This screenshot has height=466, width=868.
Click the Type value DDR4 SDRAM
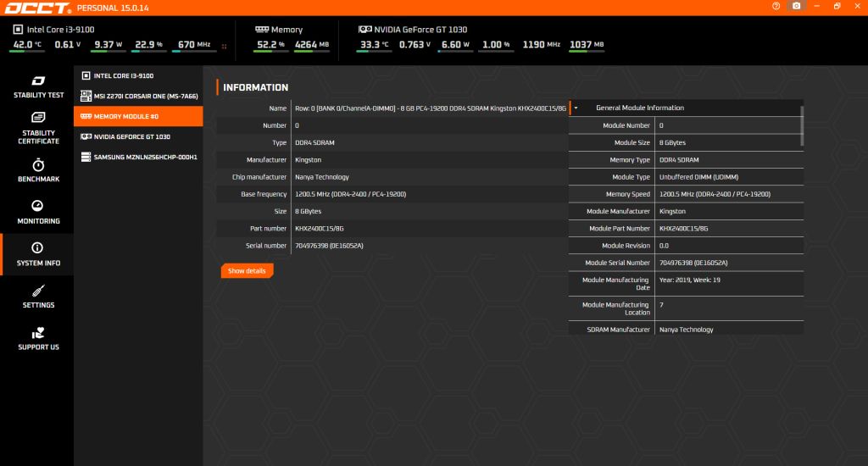click(314, 143)
